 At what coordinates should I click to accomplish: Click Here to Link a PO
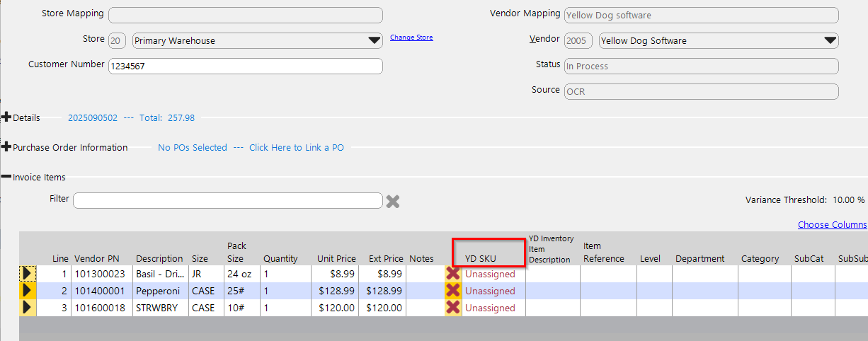(x=296, y=148)
